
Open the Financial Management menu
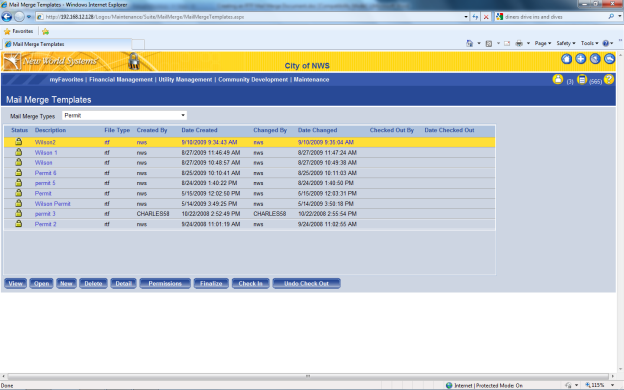click(121, 80)
